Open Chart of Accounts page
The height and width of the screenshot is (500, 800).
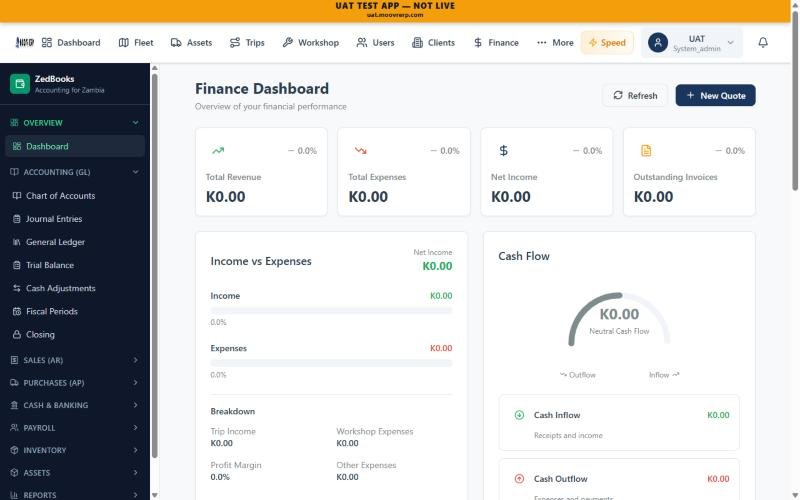coord(74,195)
